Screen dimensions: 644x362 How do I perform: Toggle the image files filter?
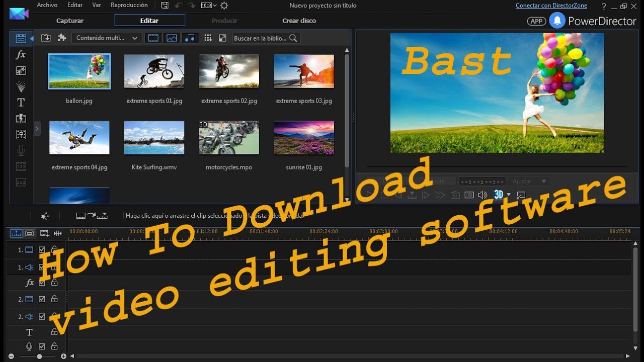172,38
